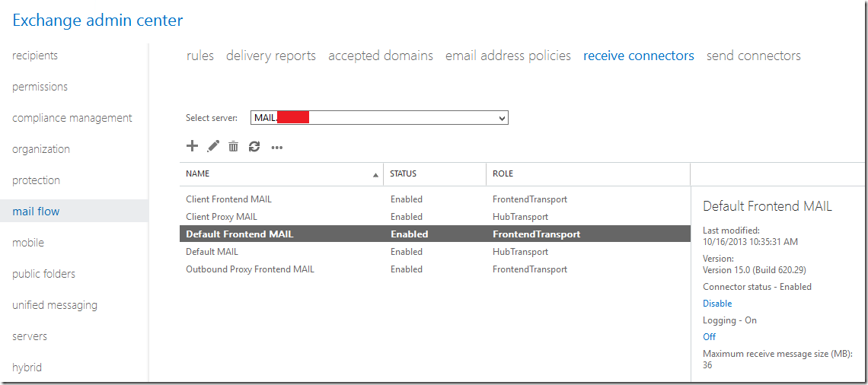Image resolution: width=868 pixels, height=385 pixels.
Task: Open organization section in sidebar
Action: (x=41, y=149)
